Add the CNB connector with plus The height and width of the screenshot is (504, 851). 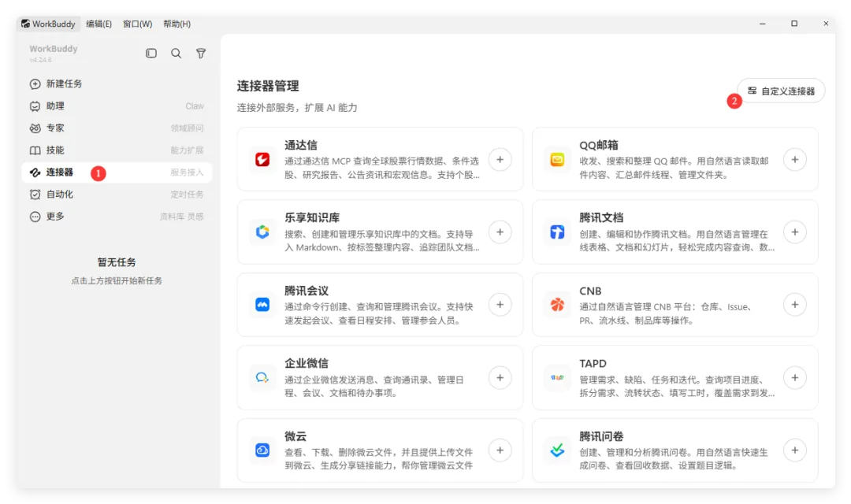794,305
